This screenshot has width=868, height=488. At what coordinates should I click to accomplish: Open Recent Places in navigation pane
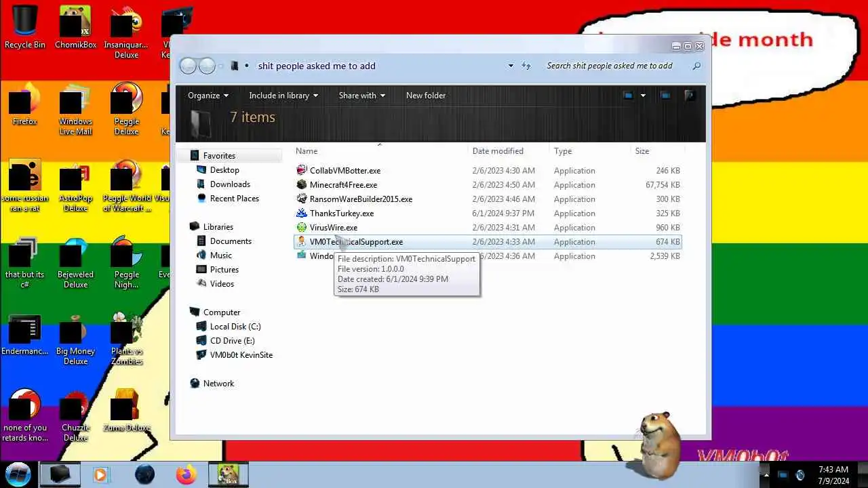click(235, 199)
